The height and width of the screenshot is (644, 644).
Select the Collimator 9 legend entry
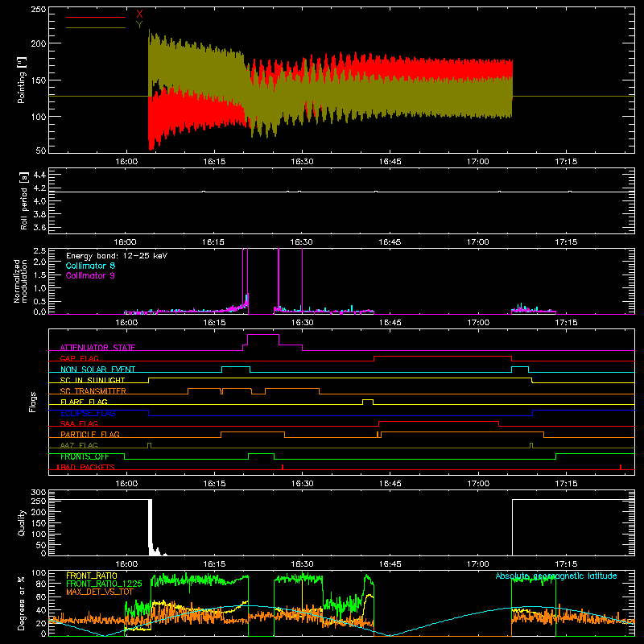pos(90,275)
